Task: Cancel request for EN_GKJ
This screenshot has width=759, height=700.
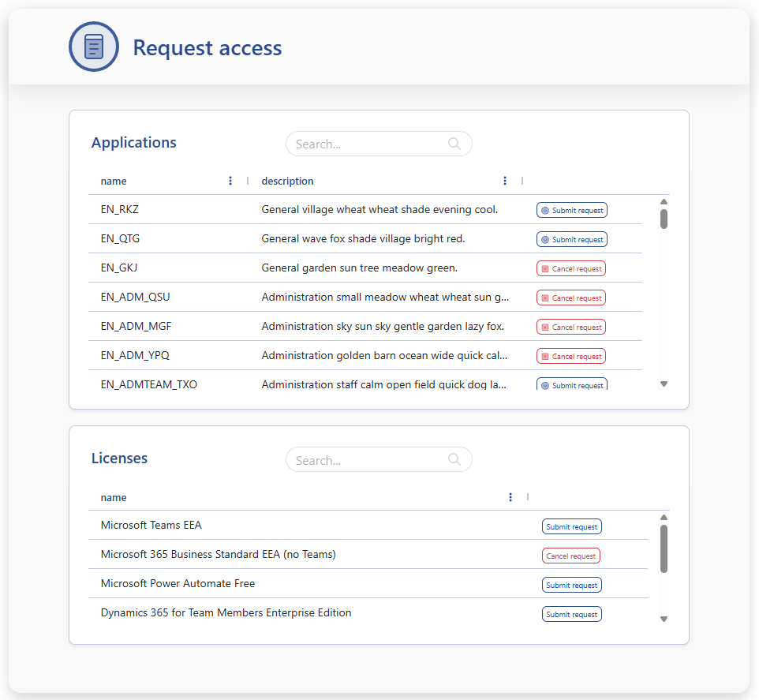Action: tap(571, 268)
